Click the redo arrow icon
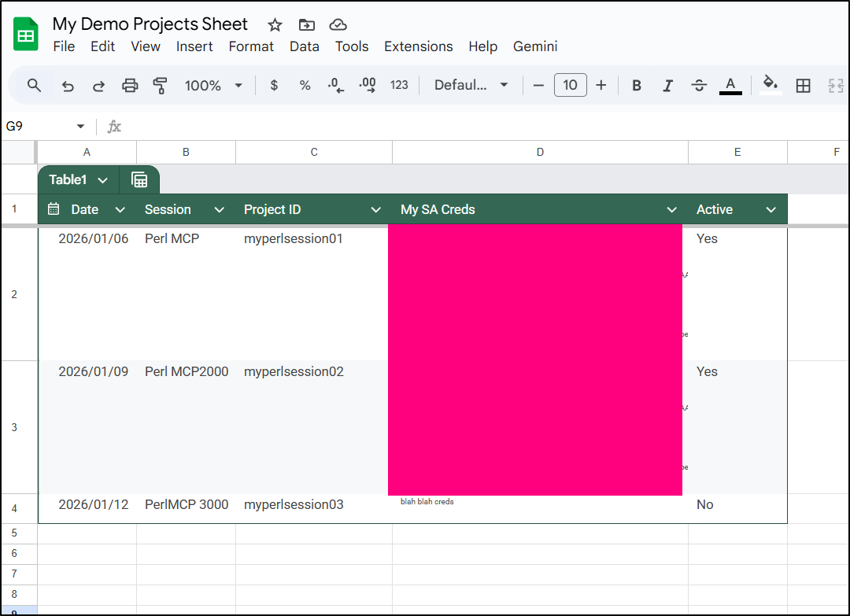Viewport: 850px width, 616px height. pyautogui.click(x=99, y=86)
